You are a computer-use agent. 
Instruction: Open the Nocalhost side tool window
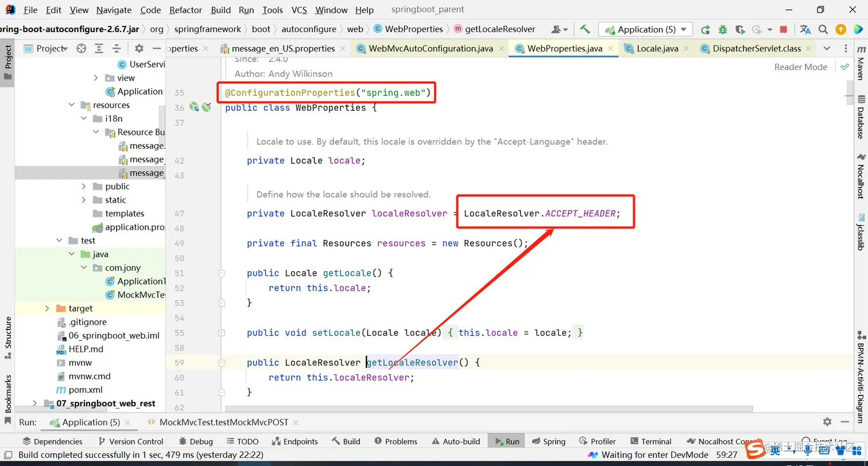pos(861,176)
